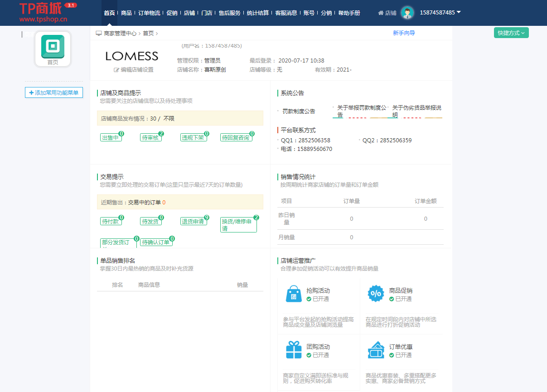This screenshot has width=547, height=392.
Task: Click 添加常用功能菜单 button
Action: pos(54,92)
